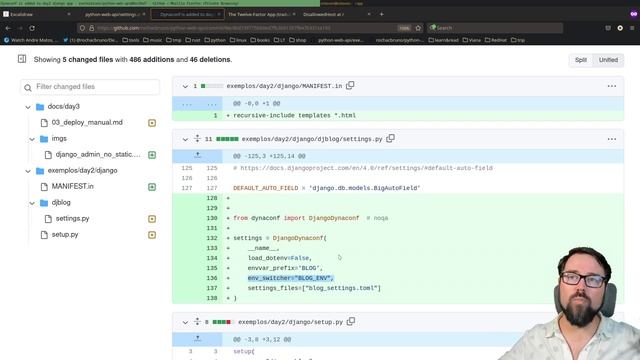Screen dimensions: 640x360
Task: Expand all lines in setup.py diff header
Action: pyautogui.click(x=197, y=322)
